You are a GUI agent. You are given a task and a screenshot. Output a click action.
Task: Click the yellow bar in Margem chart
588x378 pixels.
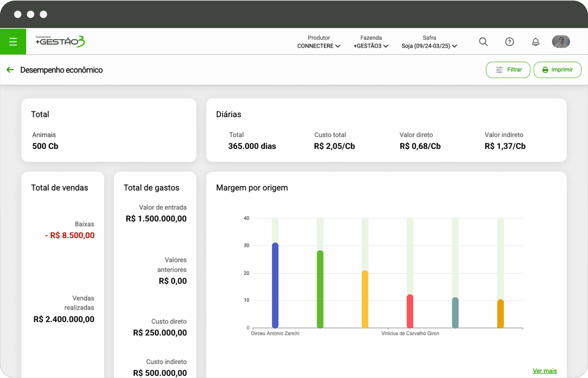pyautogui.click(x=365, y=299)
